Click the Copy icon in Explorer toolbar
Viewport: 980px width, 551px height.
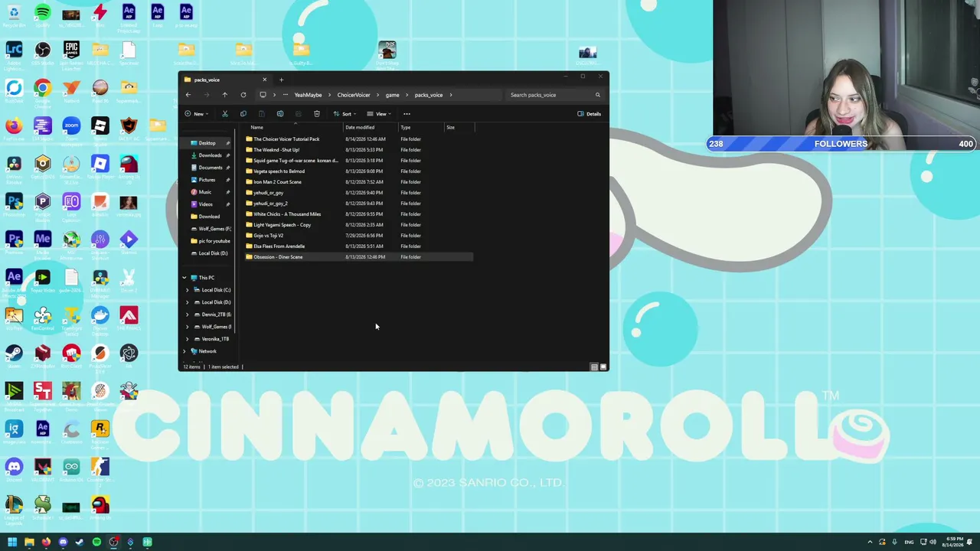243,114
